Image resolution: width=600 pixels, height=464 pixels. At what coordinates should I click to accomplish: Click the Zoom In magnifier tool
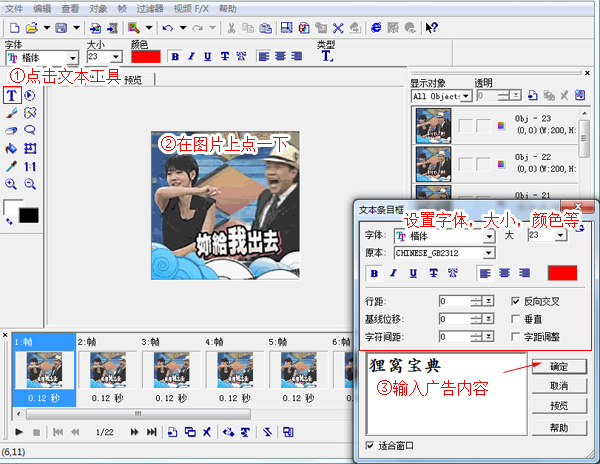point(11,184)
